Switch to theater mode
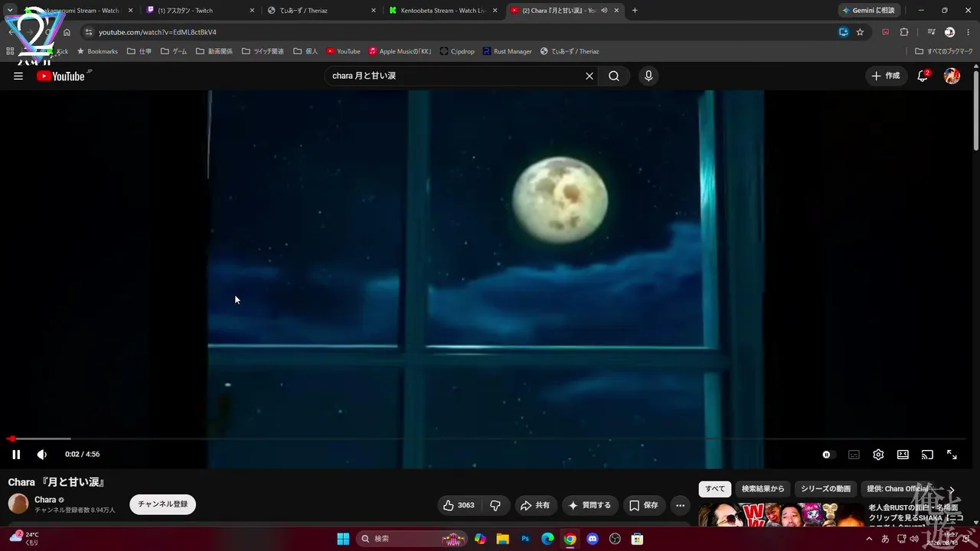Image resolution: width=980 pixels, height=551 pixels. point(903,455)
